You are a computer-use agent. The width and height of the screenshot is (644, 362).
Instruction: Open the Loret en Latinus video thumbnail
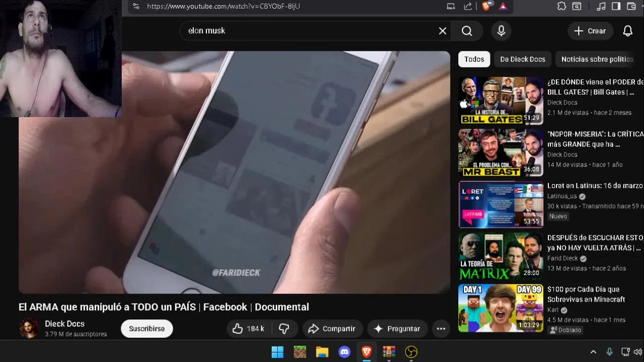501,205
